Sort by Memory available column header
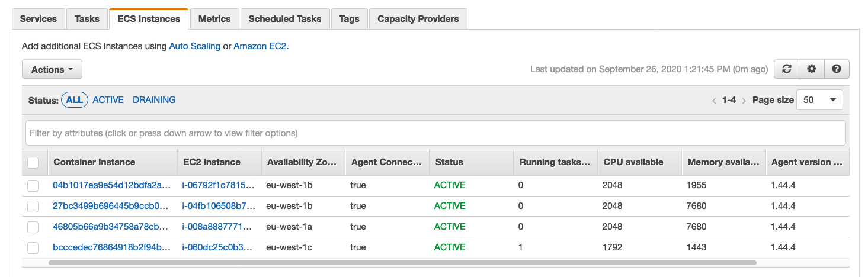This screenshot has height=277, width=868. pyautogui.click(x=723, y=162)
